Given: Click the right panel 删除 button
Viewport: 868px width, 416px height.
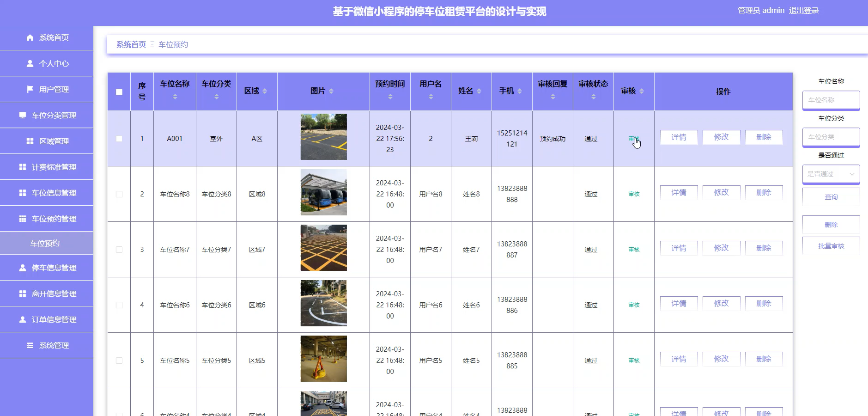Looking at the screenshot, I should [831, 225].
